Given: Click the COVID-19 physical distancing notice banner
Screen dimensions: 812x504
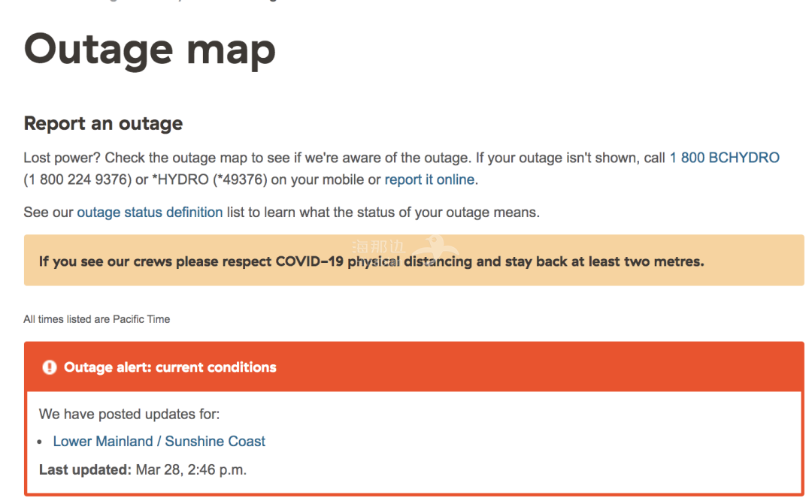Looking at the screenshot, I should click(x=414, y=261).
